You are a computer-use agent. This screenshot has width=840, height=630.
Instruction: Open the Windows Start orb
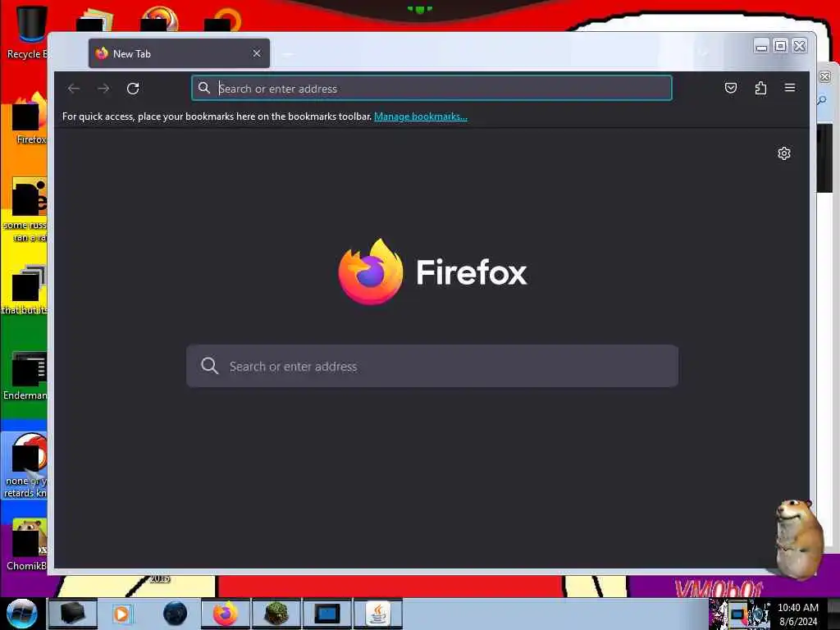[21, 614]
